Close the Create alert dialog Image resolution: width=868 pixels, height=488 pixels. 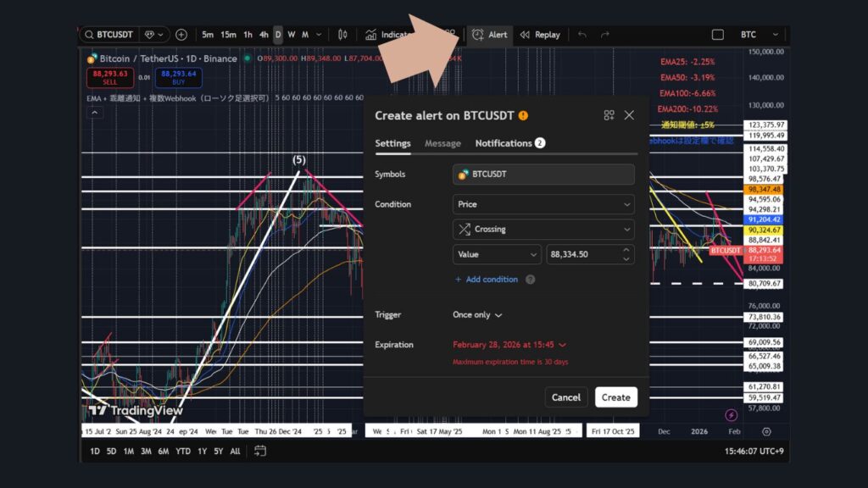pos(629,115)
